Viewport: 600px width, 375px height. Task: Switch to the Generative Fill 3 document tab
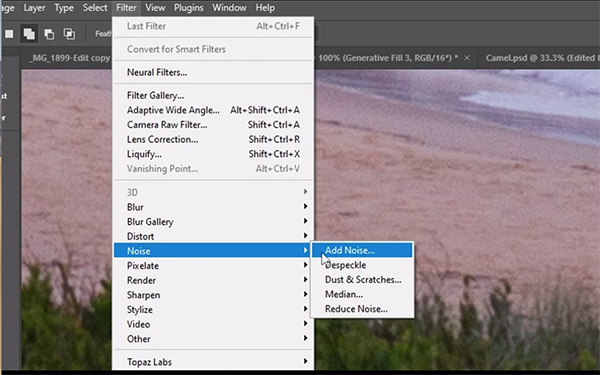pyautogui.click(x=388, y=58)
